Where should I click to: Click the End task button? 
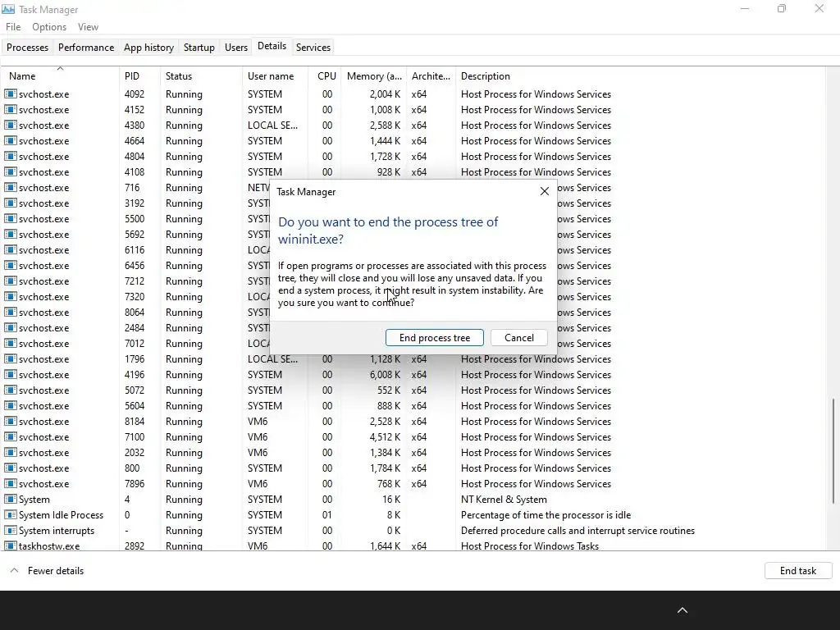click(x=797, y=571)
